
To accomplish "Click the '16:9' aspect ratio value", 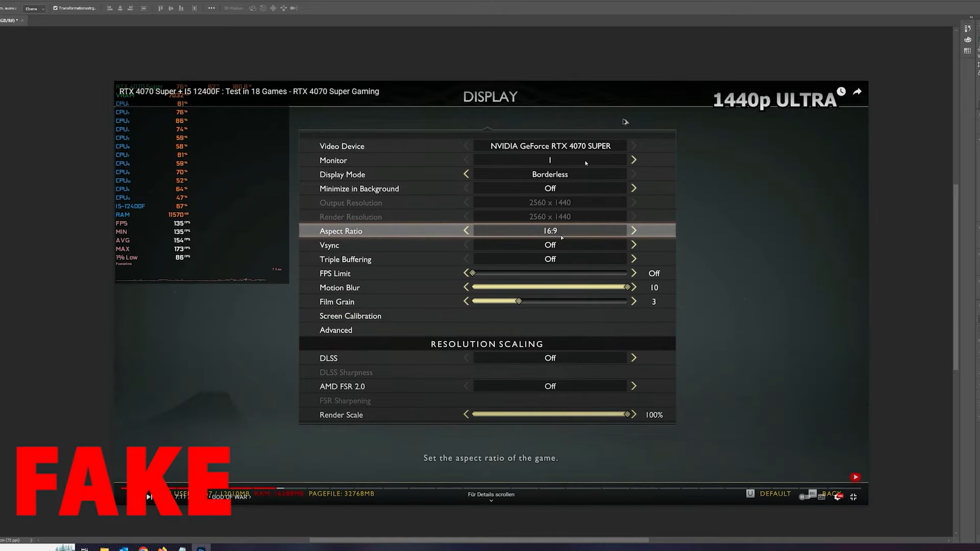I will (x=550, y=231).
